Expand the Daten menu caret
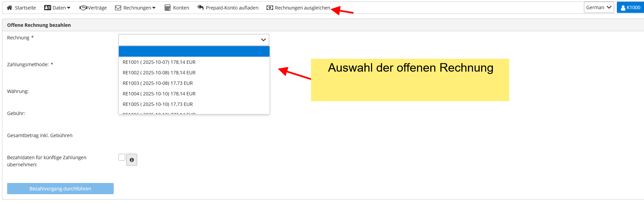644x203 pixels. [x=69, y=8]
